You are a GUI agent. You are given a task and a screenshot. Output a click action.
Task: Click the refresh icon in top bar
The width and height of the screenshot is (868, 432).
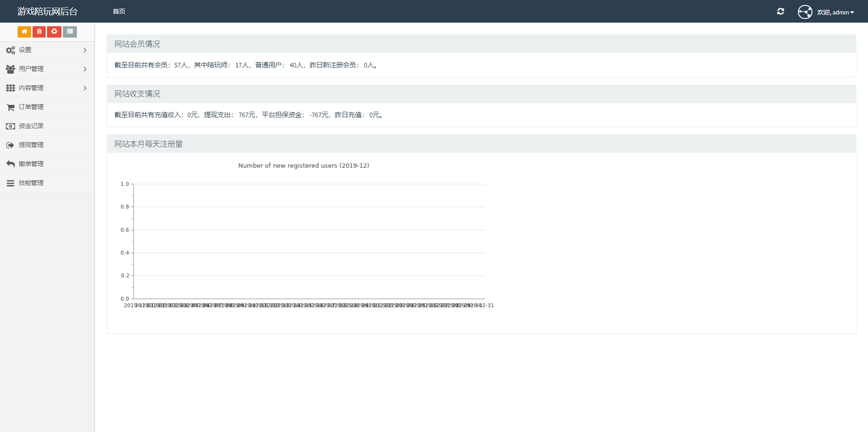[780, 11]
